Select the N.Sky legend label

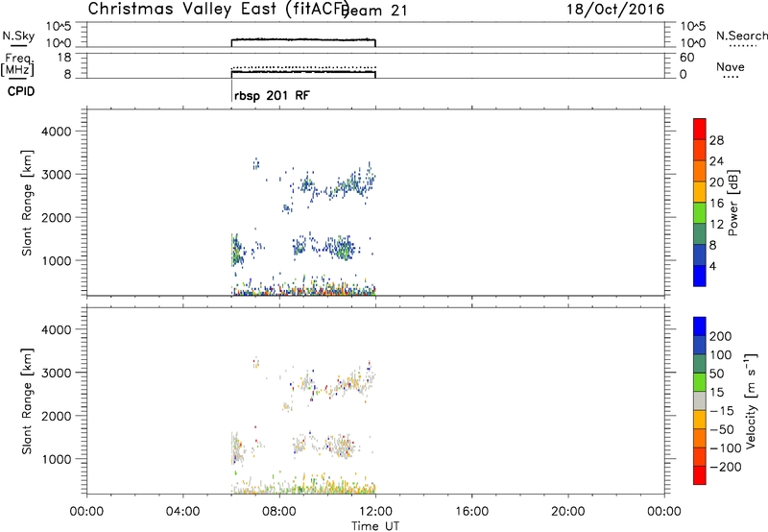[x=18, y=36]
